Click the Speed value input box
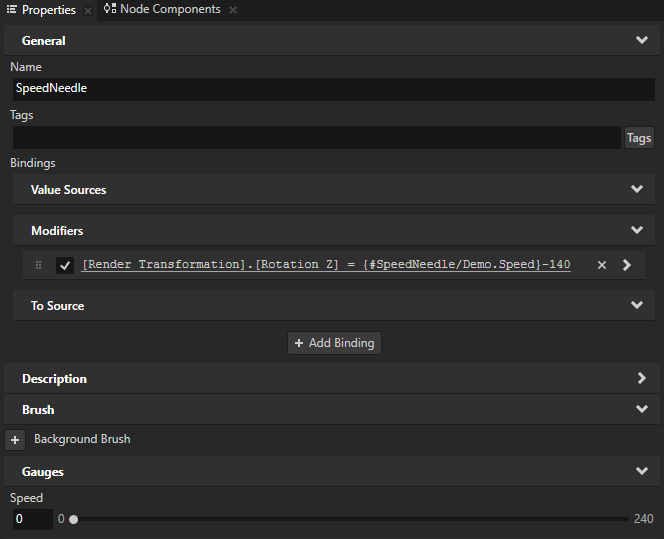Image resolution: width=664 pixels, height=539 pixels. pyautogui.click(x=33, y=519)
